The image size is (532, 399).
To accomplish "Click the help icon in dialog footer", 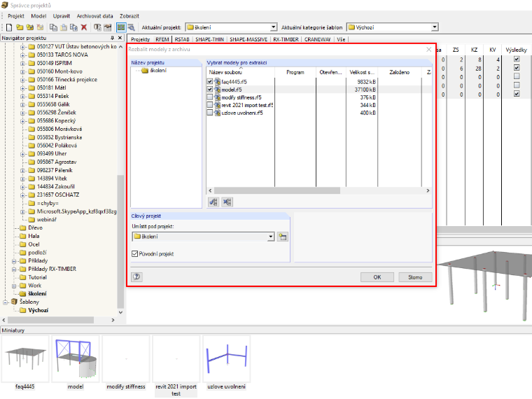I will coord(136,277).
